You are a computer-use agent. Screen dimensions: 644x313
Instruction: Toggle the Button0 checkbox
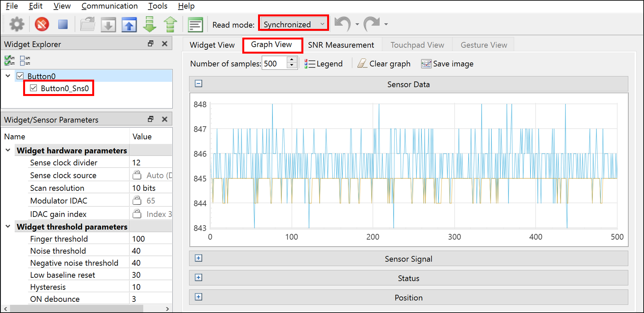pyautogui.click(x=20, y=76)
